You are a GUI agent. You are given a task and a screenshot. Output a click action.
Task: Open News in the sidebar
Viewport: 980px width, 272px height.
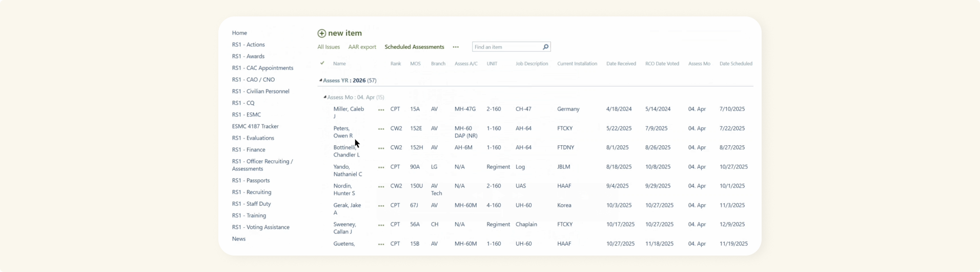pos(239,239)
